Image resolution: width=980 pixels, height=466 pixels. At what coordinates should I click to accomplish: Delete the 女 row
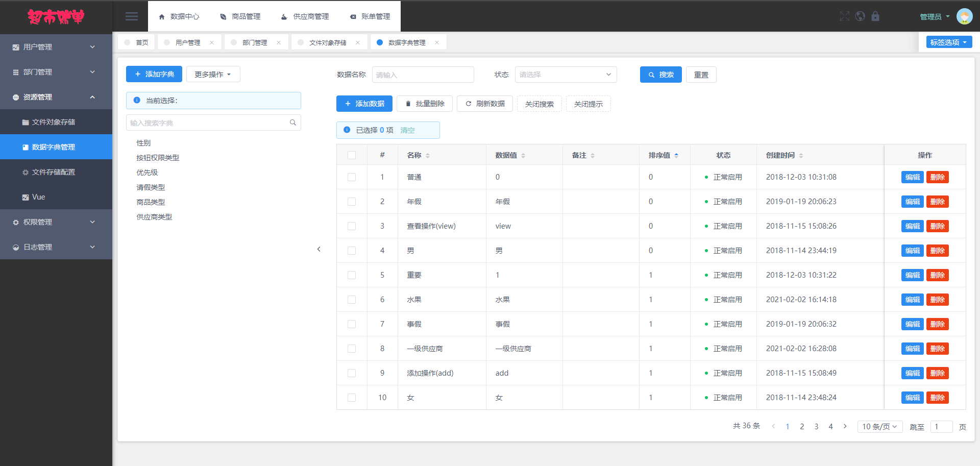pyautogui.click(x=938, y=398)
